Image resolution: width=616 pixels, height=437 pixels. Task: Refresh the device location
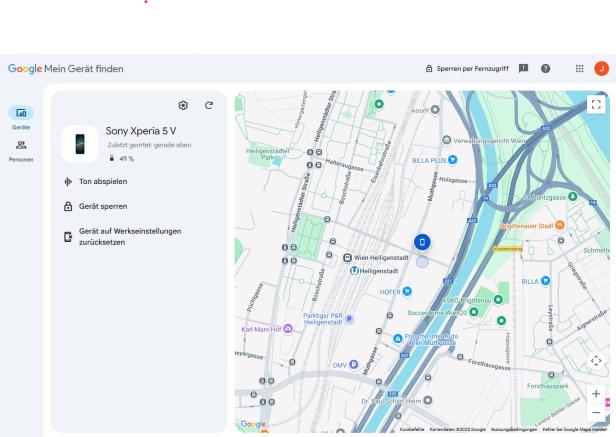(x=209, y=105)
